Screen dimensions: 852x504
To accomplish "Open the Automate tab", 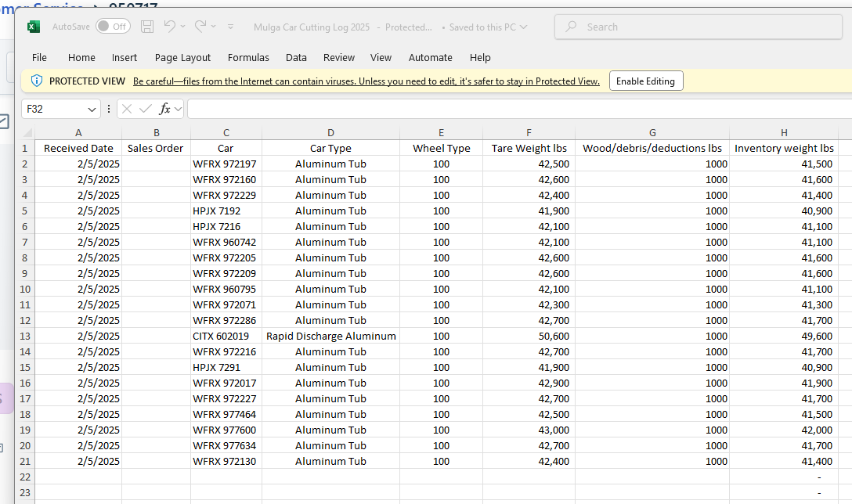I will [x=431, y=58].
